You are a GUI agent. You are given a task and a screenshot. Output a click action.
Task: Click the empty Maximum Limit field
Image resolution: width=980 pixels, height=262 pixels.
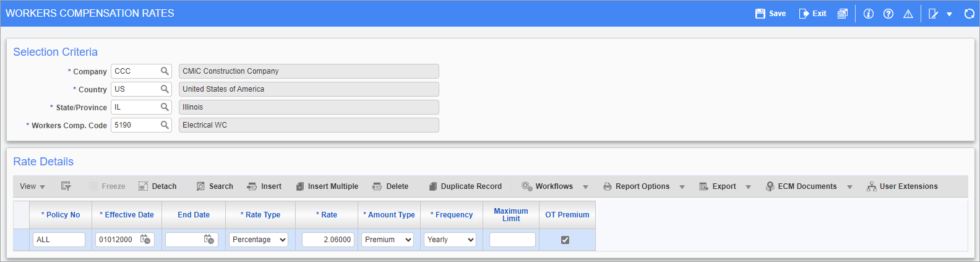tap(512, 240)
